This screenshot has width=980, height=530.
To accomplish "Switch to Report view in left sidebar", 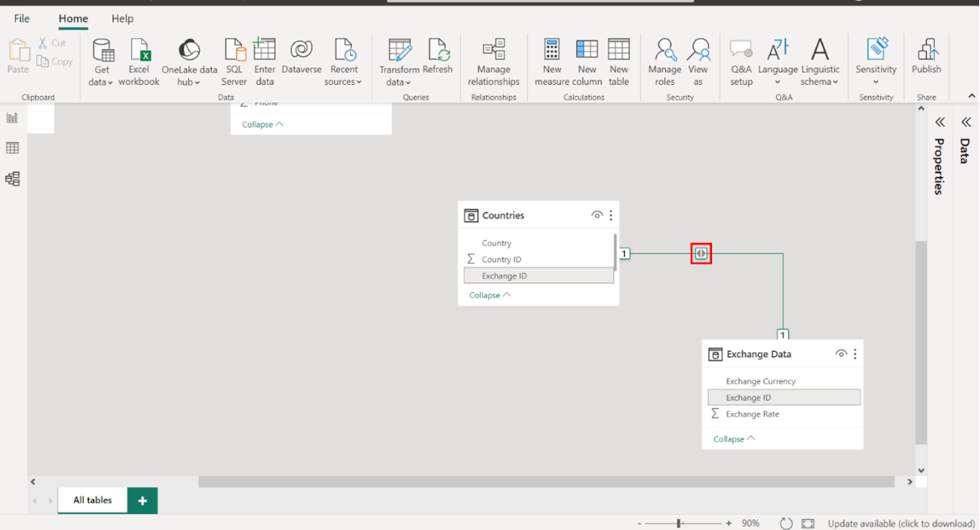I will click(x=13, y=118).
